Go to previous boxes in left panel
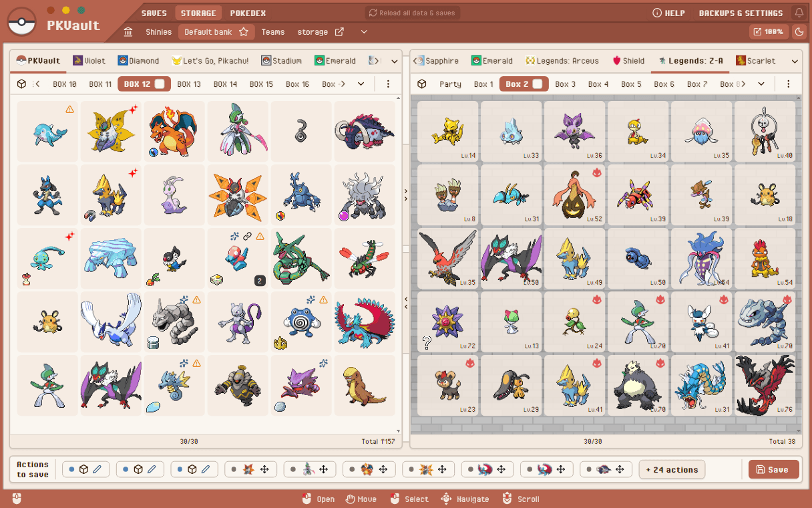 tap(37, 84)
